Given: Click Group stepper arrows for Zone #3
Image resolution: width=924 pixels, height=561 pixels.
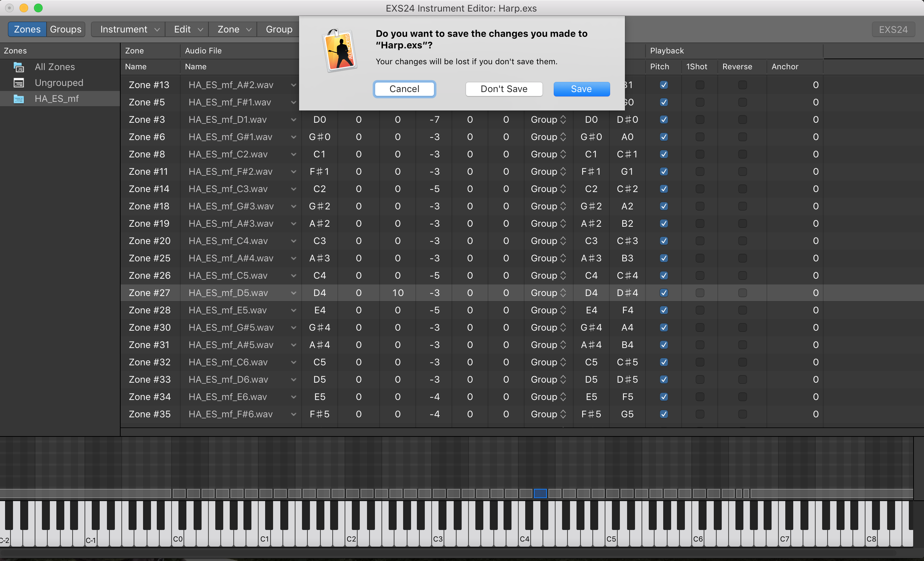Looking at the screenshot, I should [563, 120].
